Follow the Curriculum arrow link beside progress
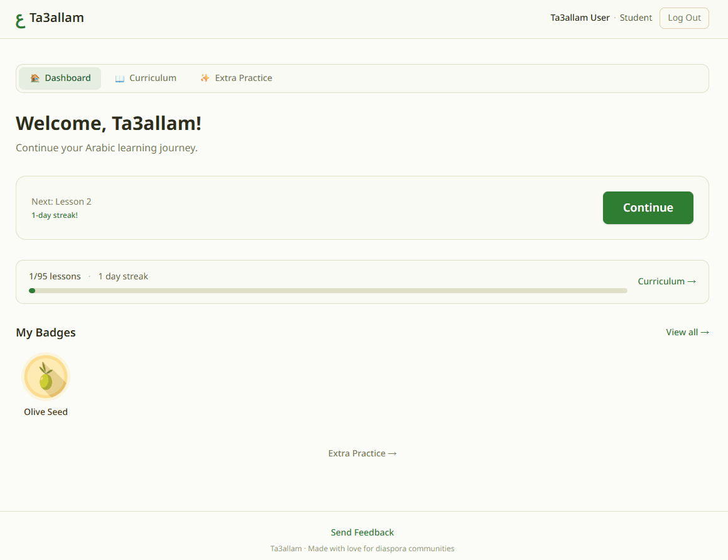 [666, 281]
